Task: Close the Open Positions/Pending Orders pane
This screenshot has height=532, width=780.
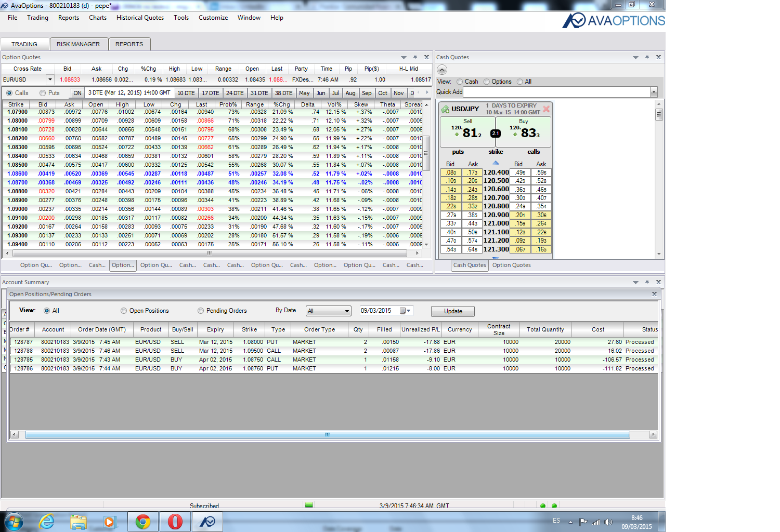Action: click(654, 294)
